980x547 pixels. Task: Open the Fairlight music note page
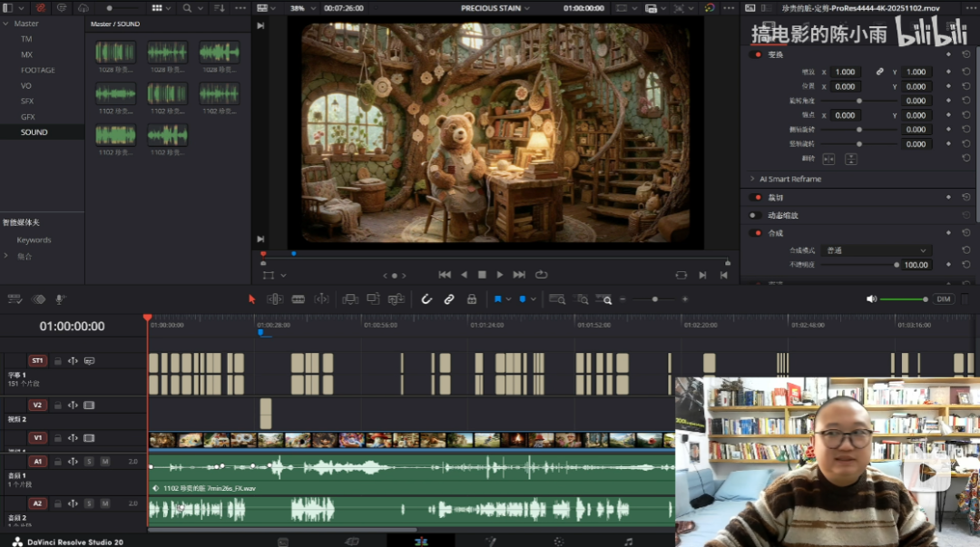628,541
